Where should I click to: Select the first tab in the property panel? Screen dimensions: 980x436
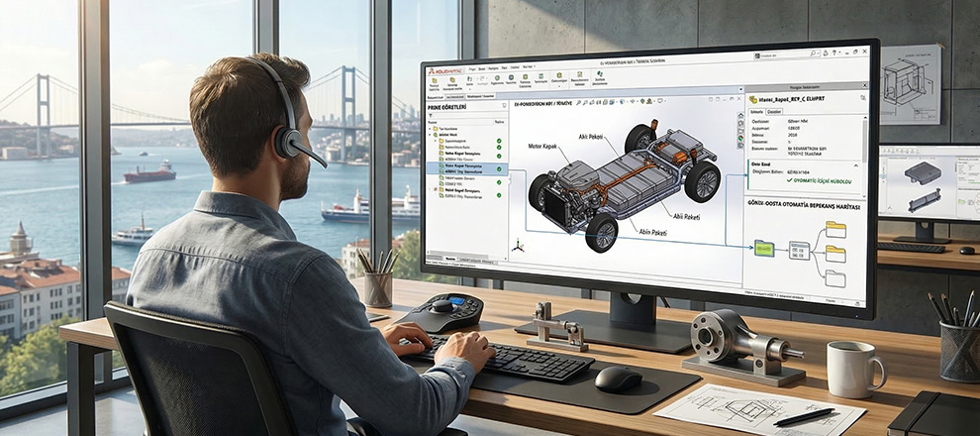756,112
